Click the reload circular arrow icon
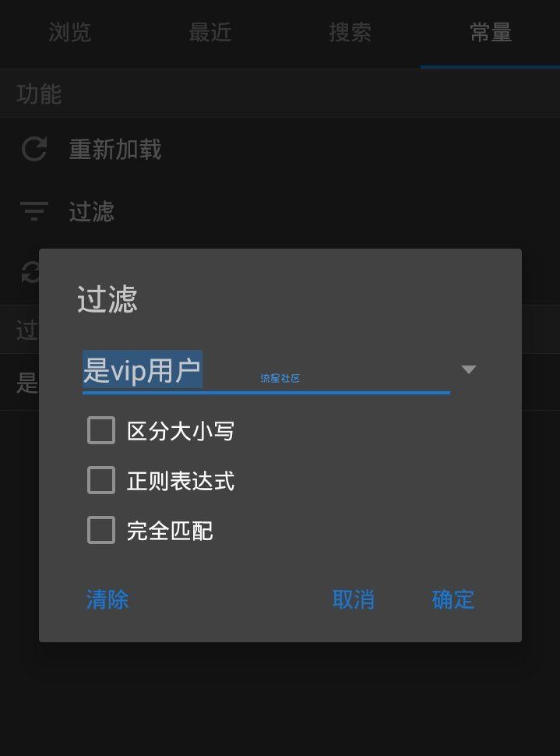 (x=34, y=149)
